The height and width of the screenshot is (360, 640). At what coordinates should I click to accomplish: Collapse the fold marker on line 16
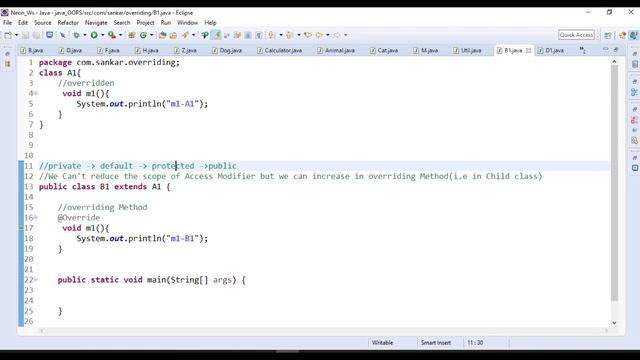point(36,218)
